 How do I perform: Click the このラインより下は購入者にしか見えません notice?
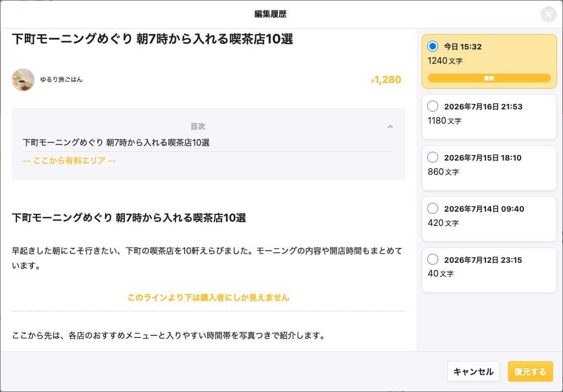pos(208,297)
